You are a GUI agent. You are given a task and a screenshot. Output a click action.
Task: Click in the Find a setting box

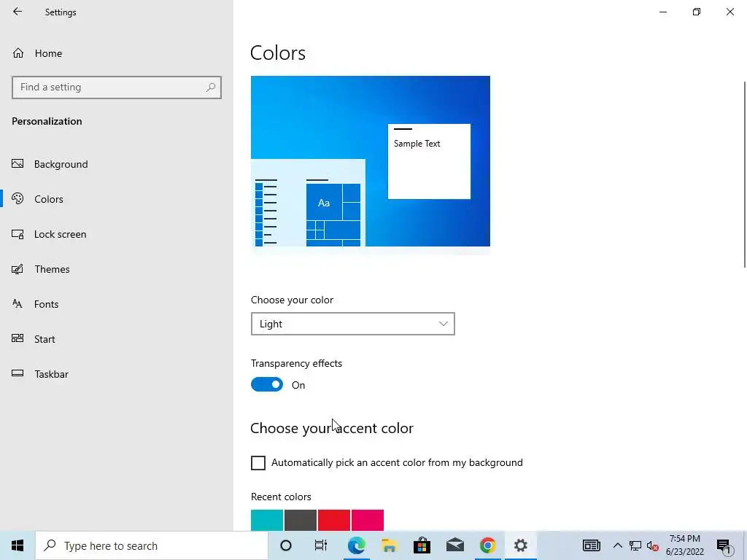(x=117, y=87)
